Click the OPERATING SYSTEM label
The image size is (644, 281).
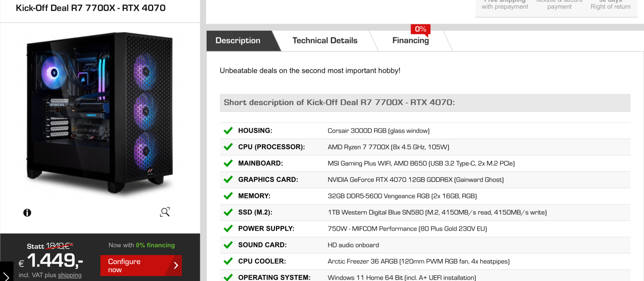[274, 277]
